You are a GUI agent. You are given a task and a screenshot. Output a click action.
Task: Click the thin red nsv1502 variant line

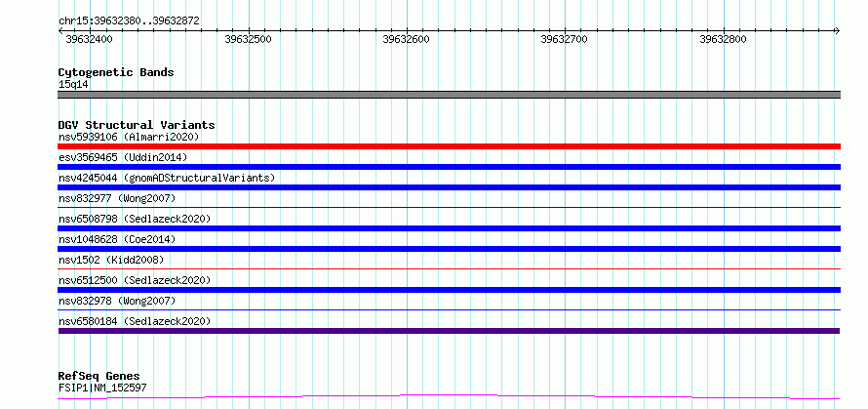tap(449, 268)
